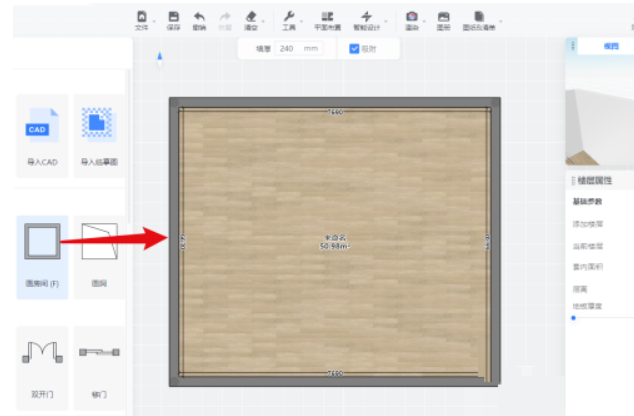Click the top wall dimension 7690
This screenshot has height=416, width=634.
click(335, 112)
